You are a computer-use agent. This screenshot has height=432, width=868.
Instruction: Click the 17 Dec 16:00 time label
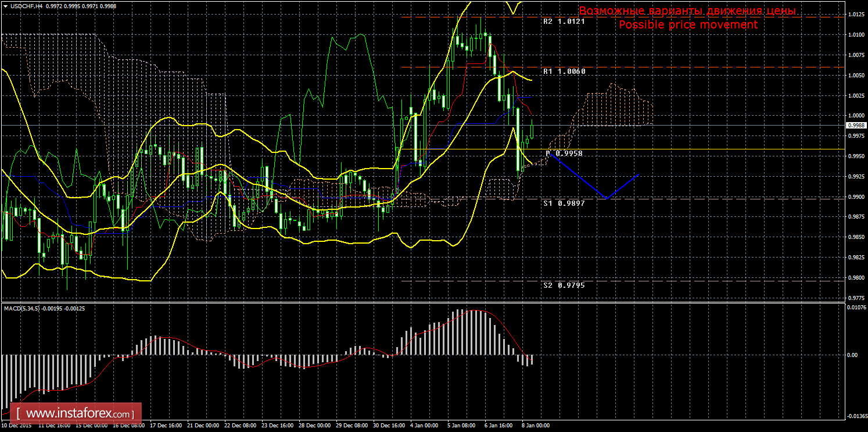point(165,426)
